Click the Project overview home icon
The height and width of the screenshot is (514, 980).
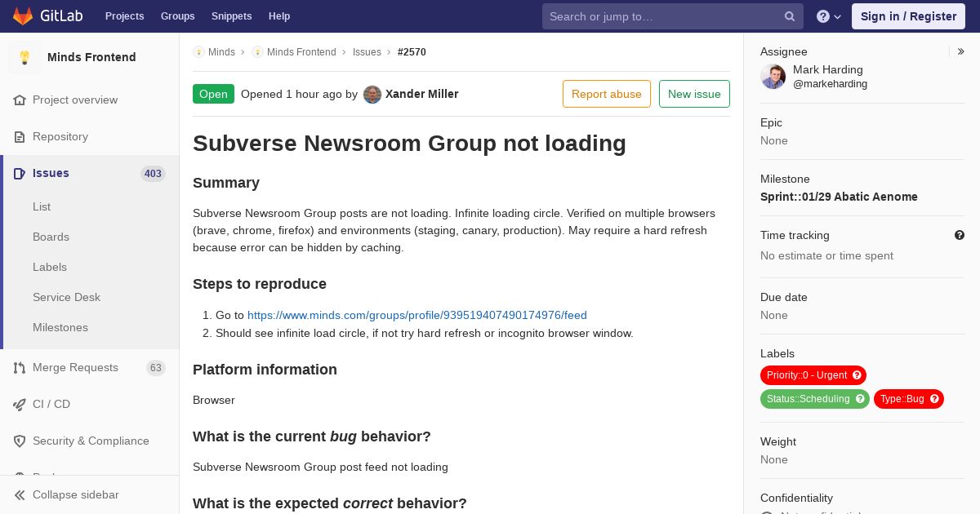[x=20, y=100]
